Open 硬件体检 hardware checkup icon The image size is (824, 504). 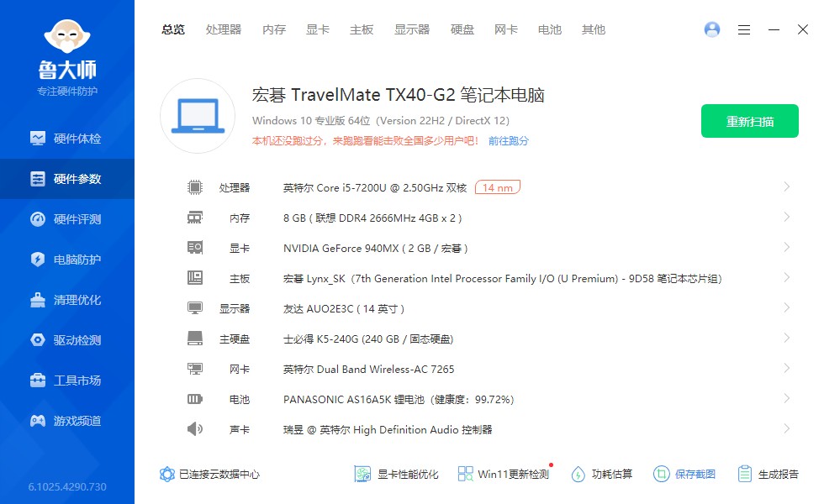pyautogui.click(x=38, y=139)
